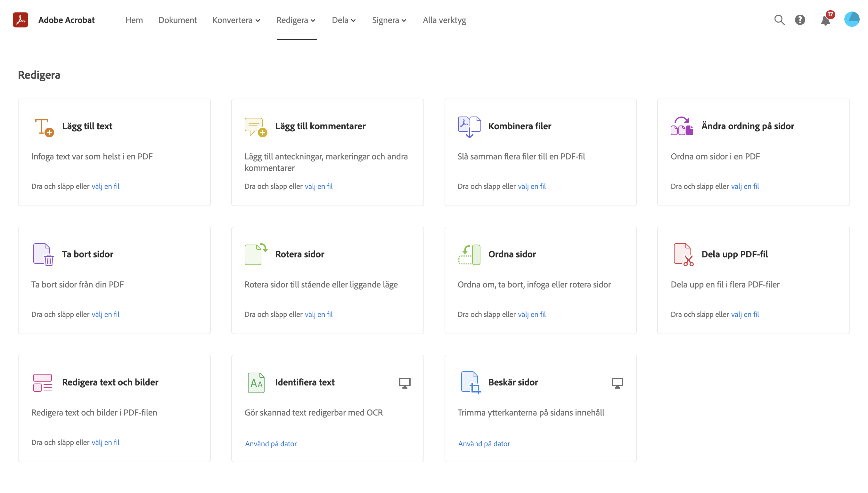The width and height of the screenshot is (868, 493).
Task: Click the Rotera sidor icon
Action: click(256, 254)
